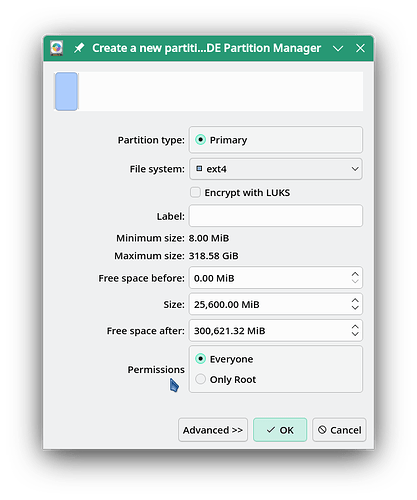The image size is (417, 500).
Task: Click the Label text field
Action: [x=276, y=216]
